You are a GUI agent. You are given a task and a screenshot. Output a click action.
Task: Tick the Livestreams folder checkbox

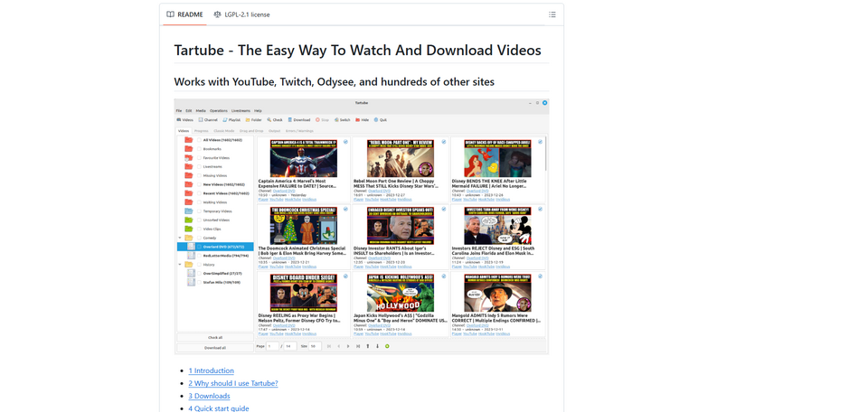199,166
